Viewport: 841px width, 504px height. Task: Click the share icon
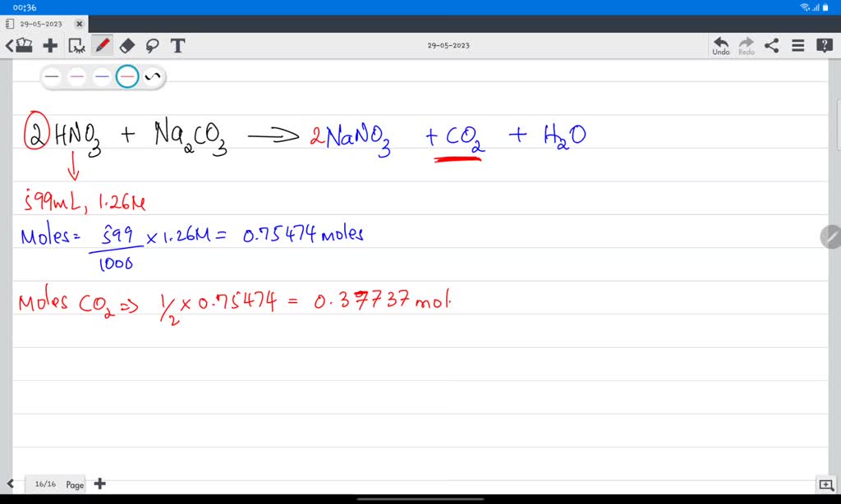point(772,45)
